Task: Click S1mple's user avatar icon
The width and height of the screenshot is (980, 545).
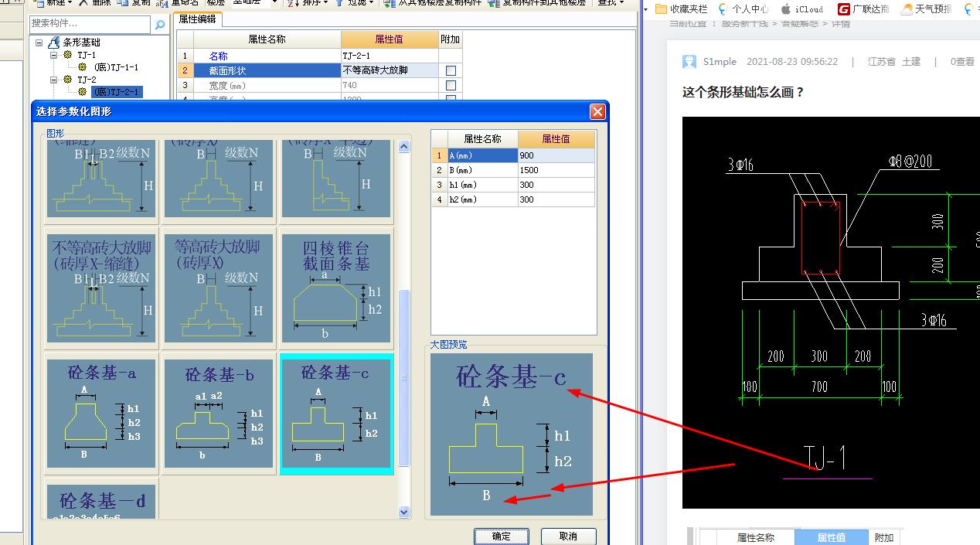Action: pyautogui.click(x=689, y=62)
